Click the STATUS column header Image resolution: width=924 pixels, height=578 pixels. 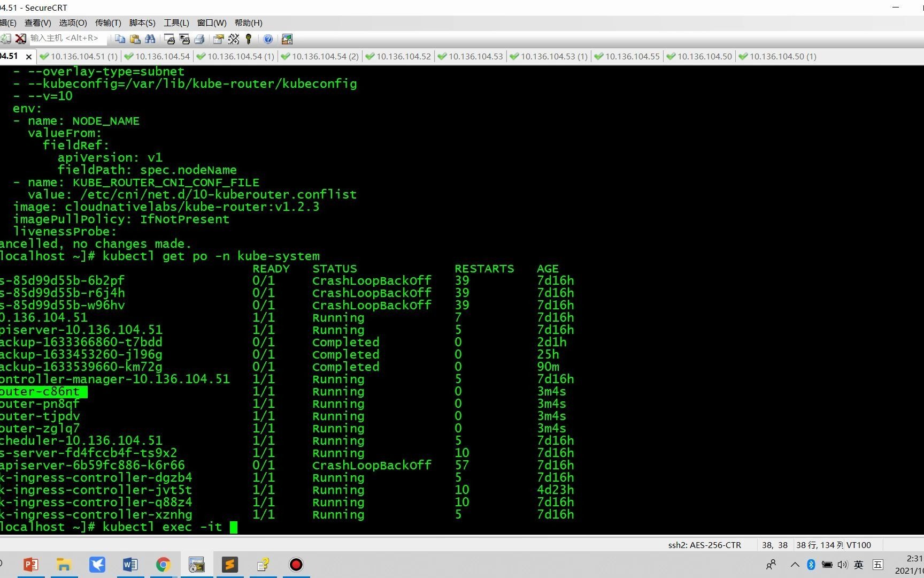335,269
